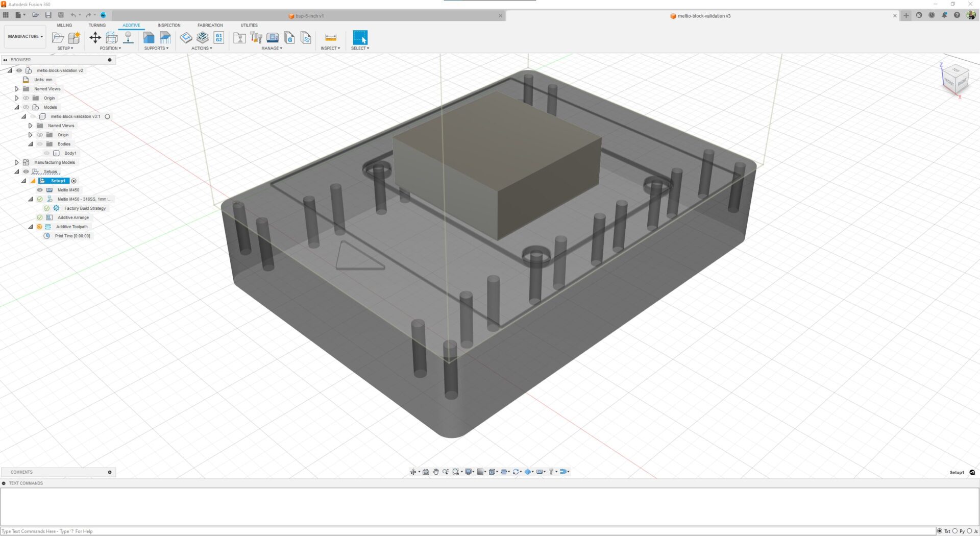Switch to the Inspection ribbon tab
The width and height of the screenshot is (980, 536).
tap(168, 25)
